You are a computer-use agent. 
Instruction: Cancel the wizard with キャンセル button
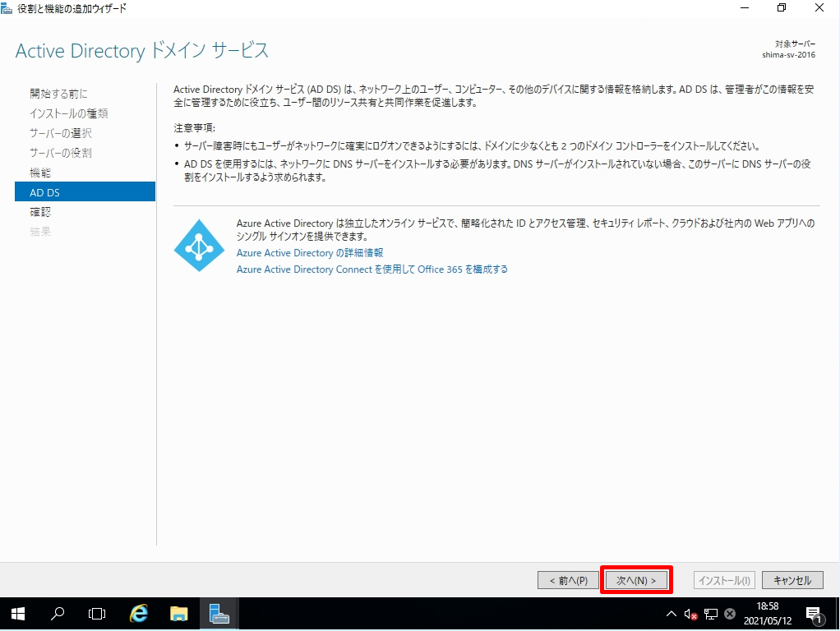[792, 580]
